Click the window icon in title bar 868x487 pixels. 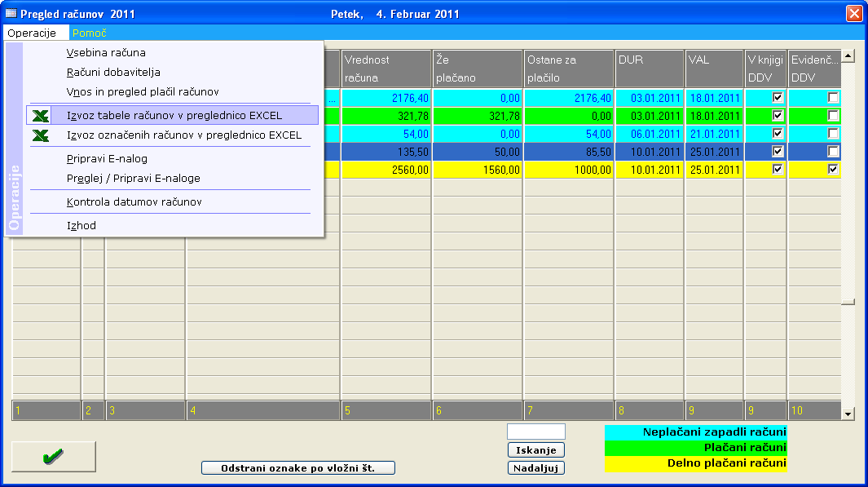pos(11,14)
